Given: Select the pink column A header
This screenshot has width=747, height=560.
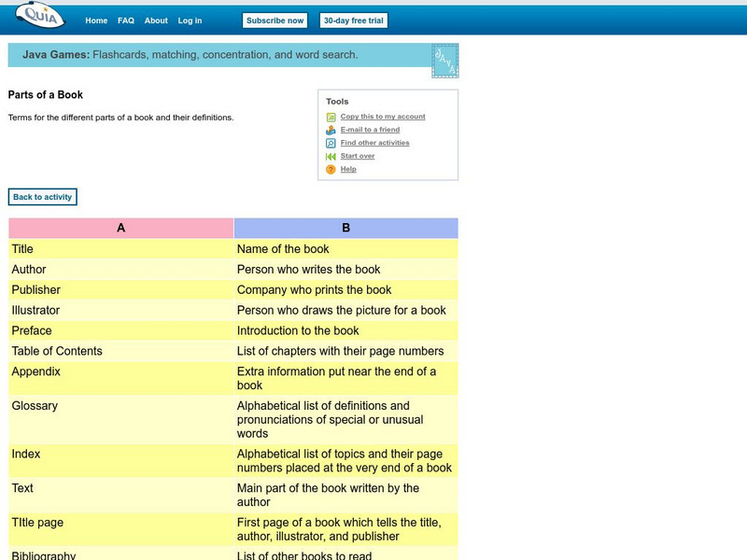Looking at the screenshot, I should 121,228.
